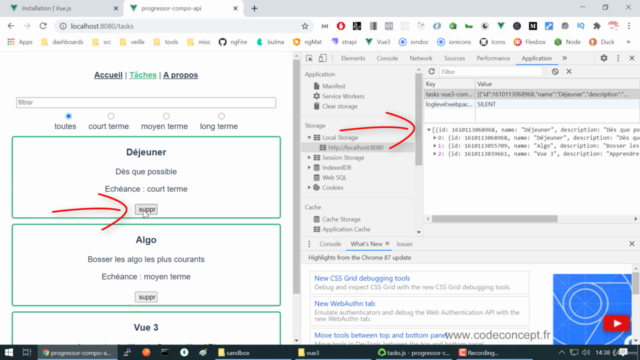Open Task View on the taskbar
640x360 pixels.
click(x=27, y=352)
